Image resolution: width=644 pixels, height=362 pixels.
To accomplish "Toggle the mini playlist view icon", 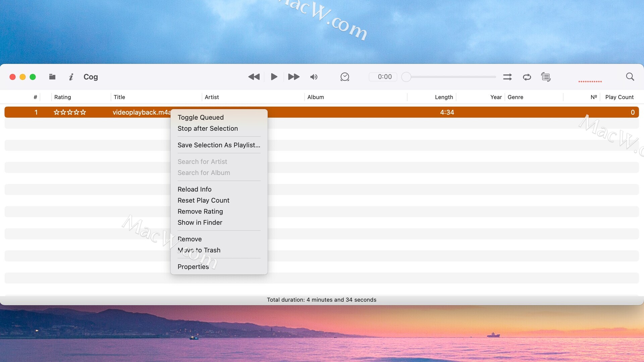I will point(546,77).
